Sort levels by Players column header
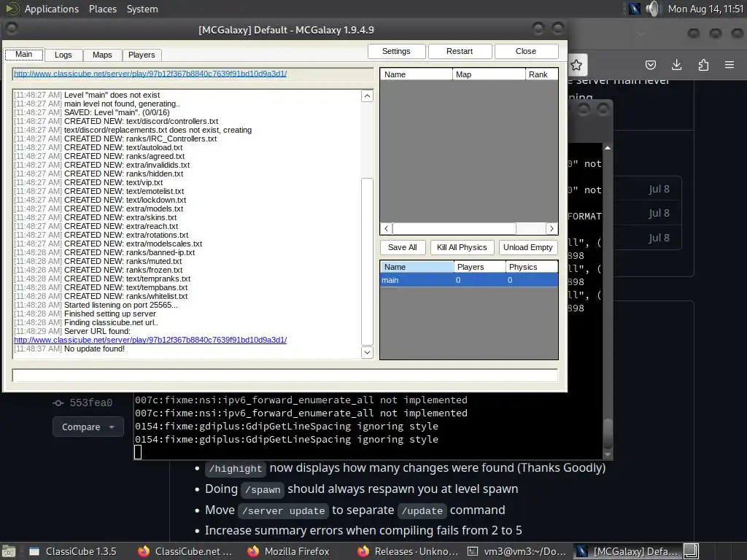 [480, 267]
